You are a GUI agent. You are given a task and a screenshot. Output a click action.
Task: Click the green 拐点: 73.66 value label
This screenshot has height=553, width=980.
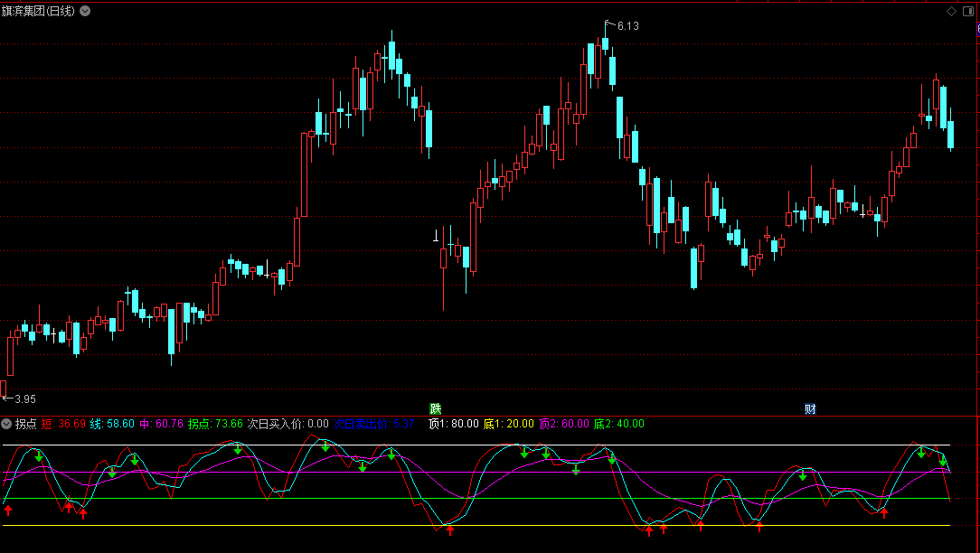point(215,424)
